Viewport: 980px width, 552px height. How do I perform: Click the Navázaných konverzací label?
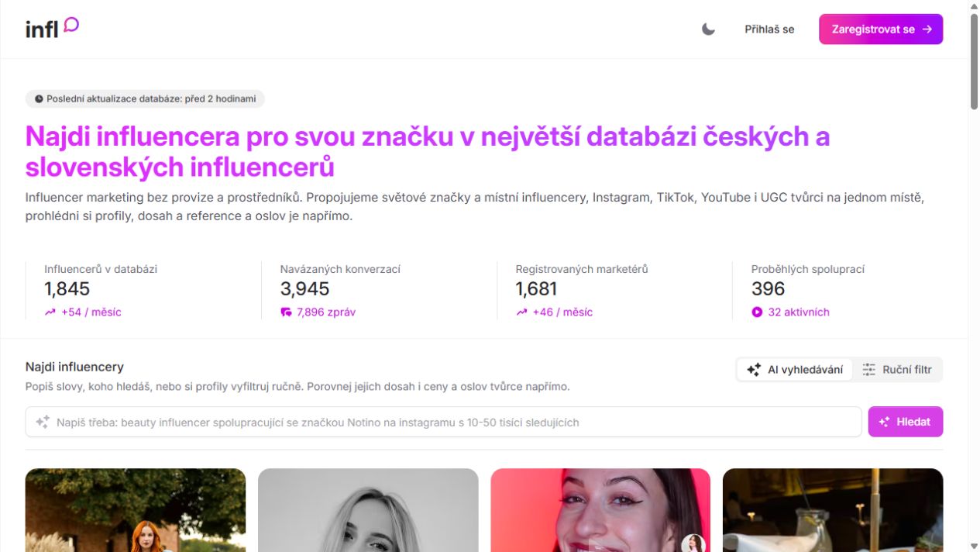point(340,269)
